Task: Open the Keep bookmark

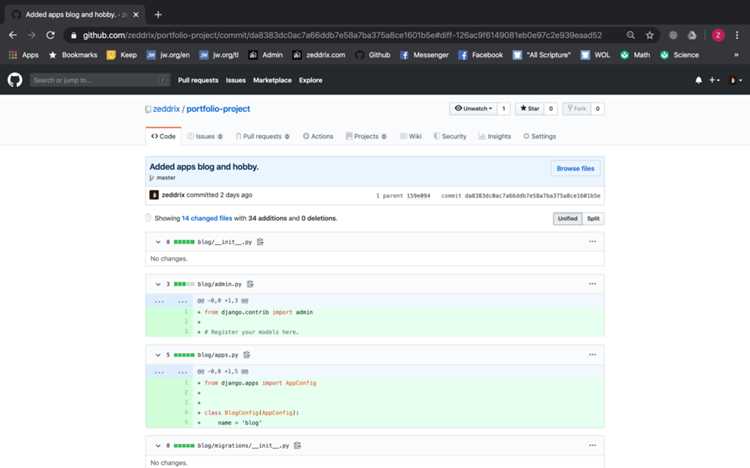Action: coord(122,55)
